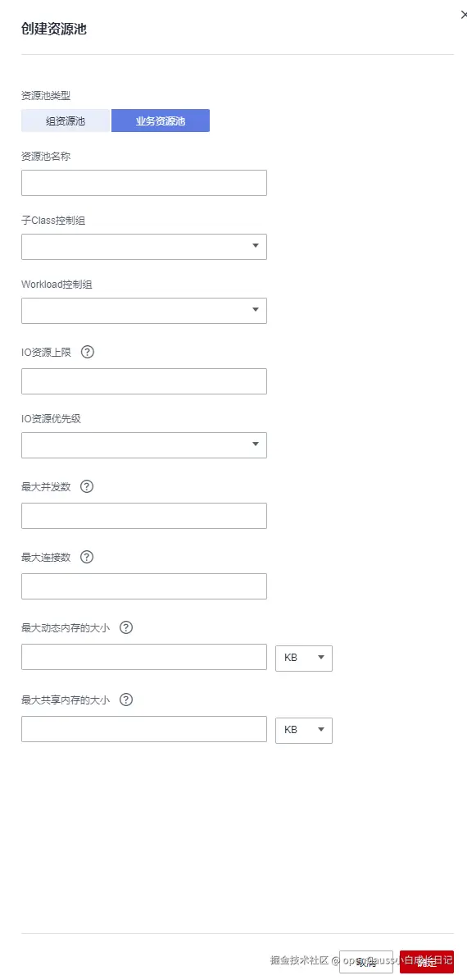The height and width of the screenshot is (980, 467).
Task: Open the IO资源优先级 dropdown
Action: [x=144, y=445]
